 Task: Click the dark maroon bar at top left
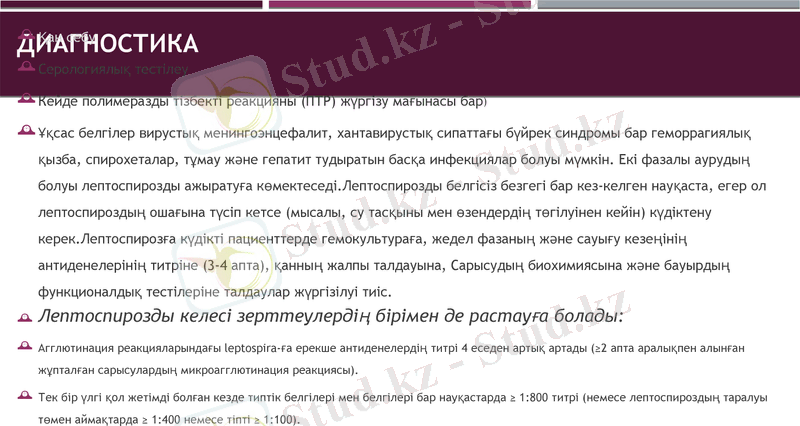131,4
